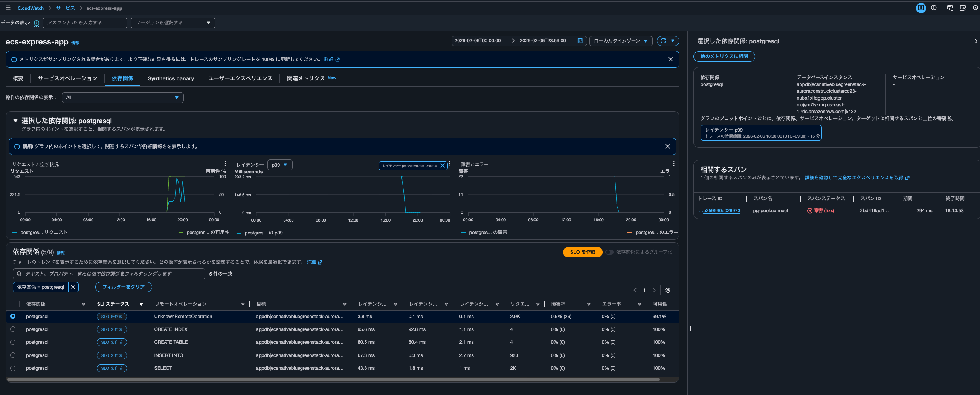
Task: Click the dependency table horizontal scrollbar
Action: (x=333, y=380)
